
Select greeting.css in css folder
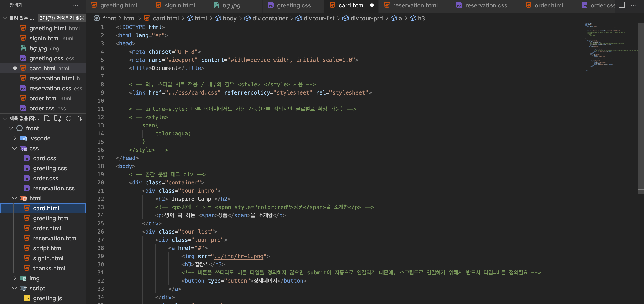click(43, 168)
